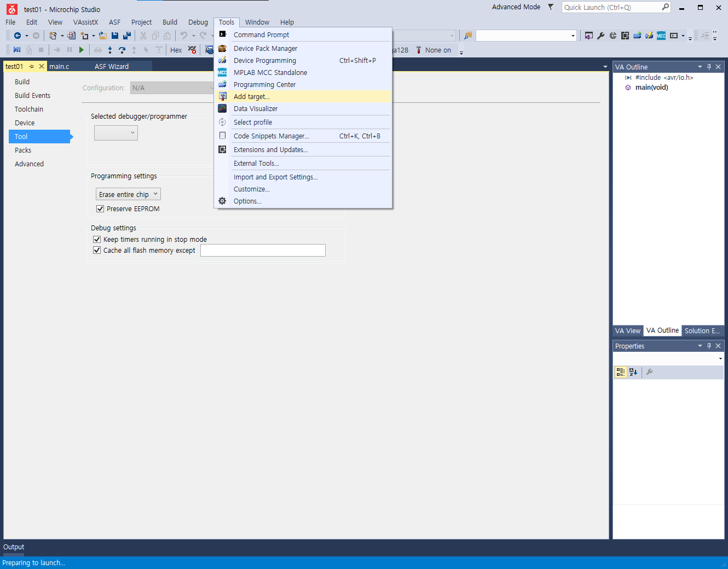728x569 pixels.
Task: Click the green Start Without Debugging arrow
Action: [82, 50]
